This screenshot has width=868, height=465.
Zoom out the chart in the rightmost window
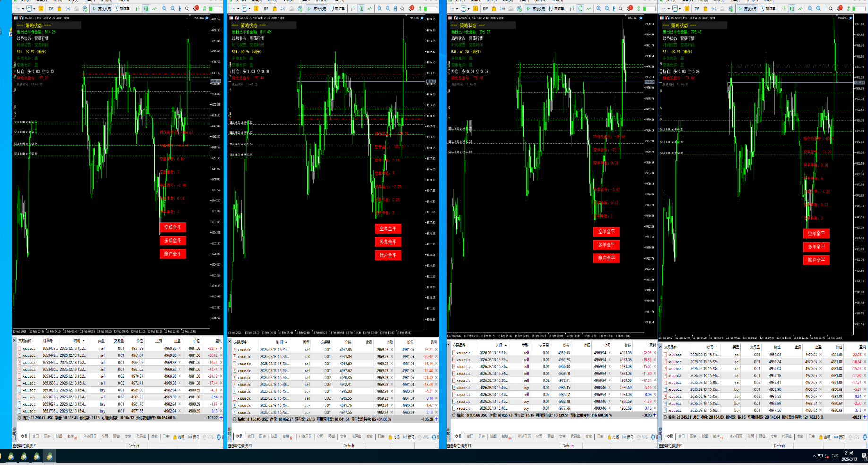pyautogui.click(x=819, y=8)
